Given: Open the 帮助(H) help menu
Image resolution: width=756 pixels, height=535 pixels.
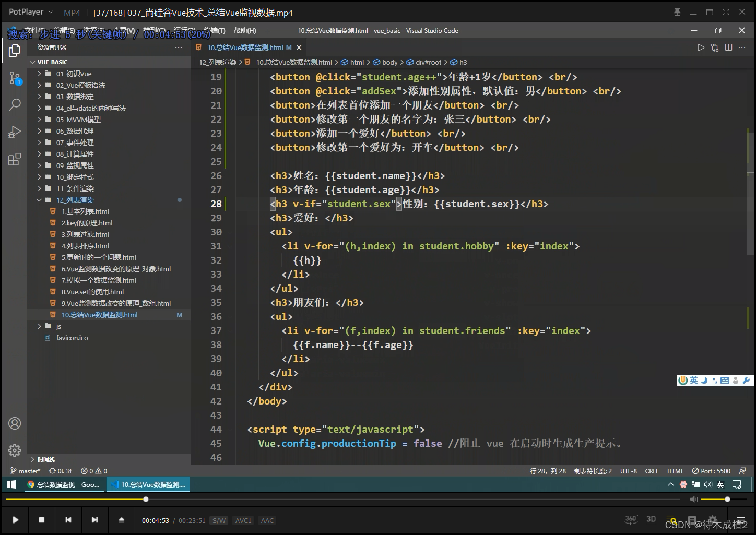Looking at the screenshot, I should [245, 31].
